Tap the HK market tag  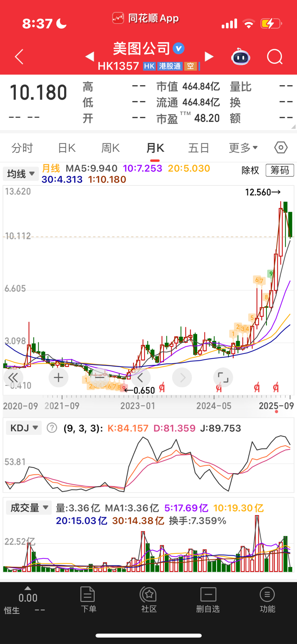pyautogui.click(x=149, y=66)
